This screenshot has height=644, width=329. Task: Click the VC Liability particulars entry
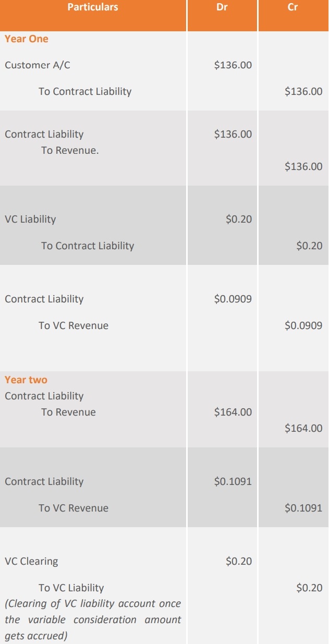click(30, 219)
